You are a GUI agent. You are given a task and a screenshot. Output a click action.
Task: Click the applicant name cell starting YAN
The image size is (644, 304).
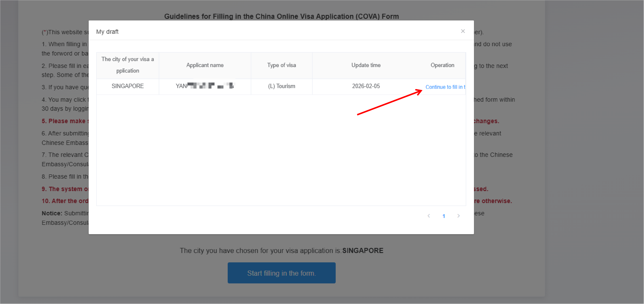click(205, 86)
